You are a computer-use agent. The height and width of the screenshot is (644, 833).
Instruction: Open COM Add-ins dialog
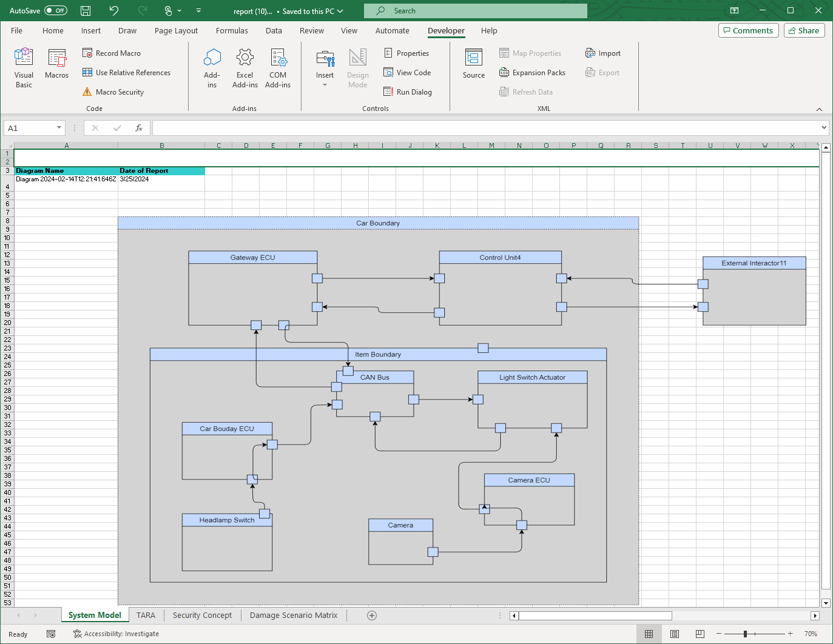(278, 68)
